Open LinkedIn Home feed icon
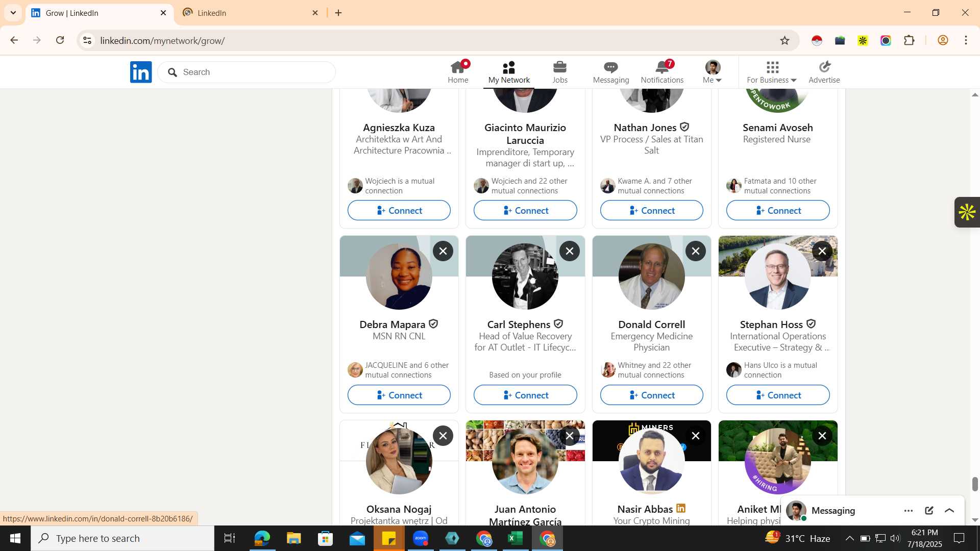 (458, 72)
